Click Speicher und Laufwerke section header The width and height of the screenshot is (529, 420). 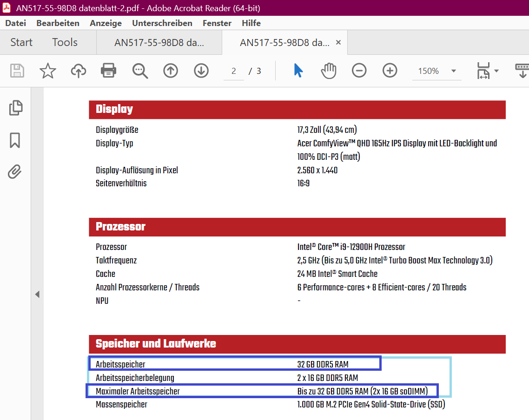coord(297,344)
